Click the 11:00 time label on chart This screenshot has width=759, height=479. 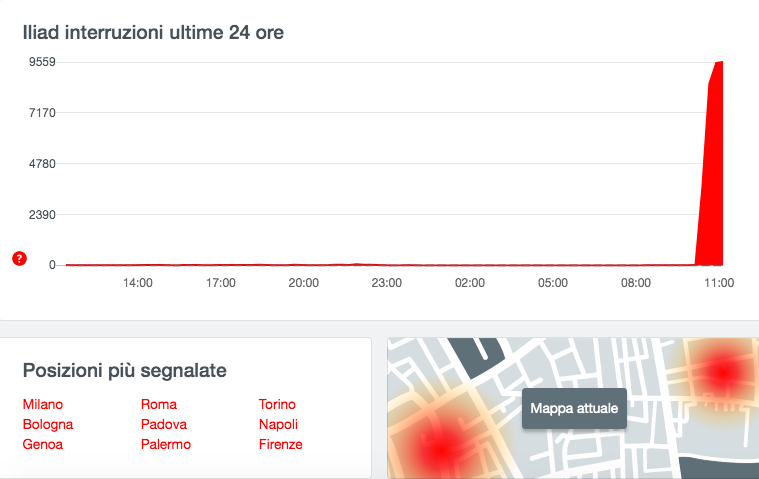719,283
